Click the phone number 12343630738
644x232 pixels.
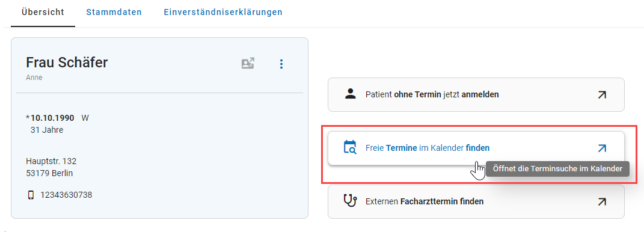[66, 195]
